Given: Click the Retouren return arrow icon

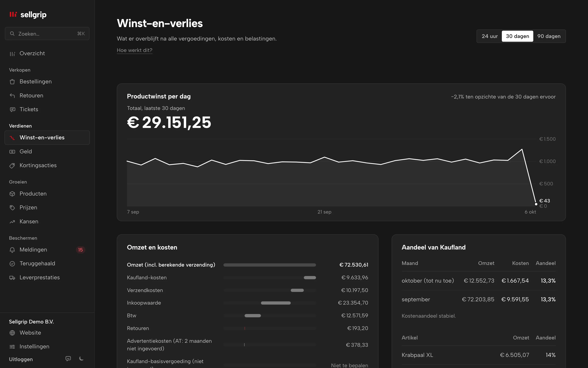Looking at the screenshot, I should 12,96.
